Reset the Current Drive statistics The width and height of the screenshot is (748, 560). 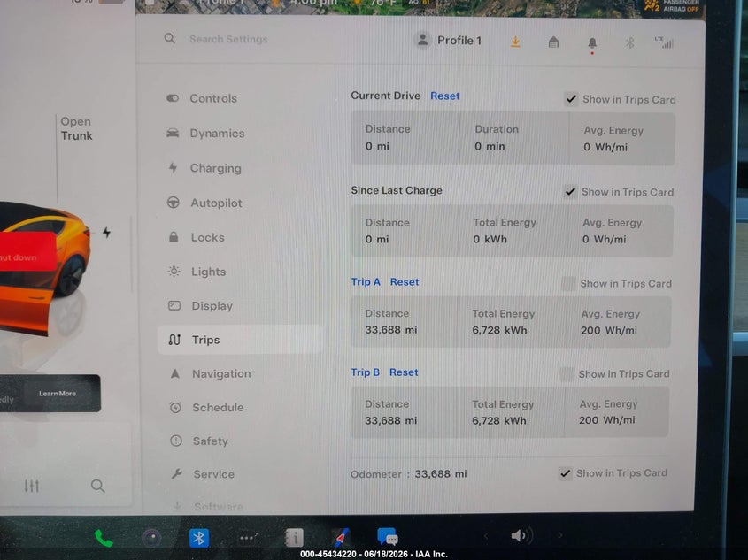pyautogui.click(x=445, y=96)
